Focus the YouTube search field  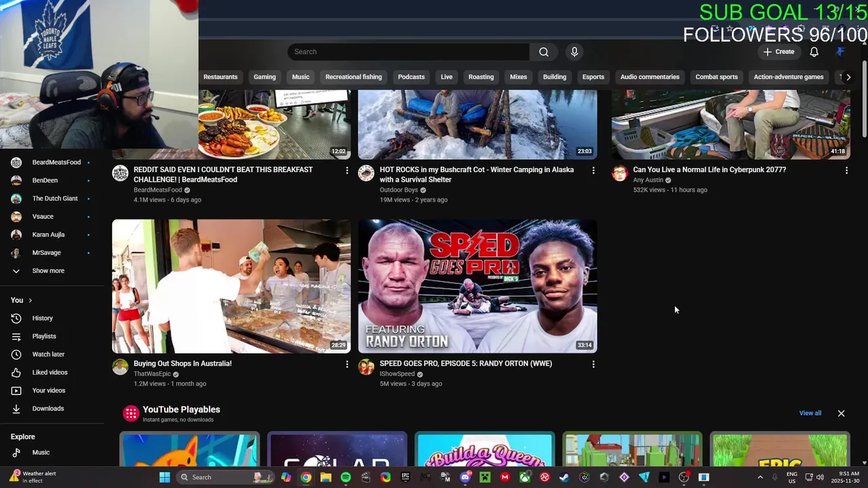[408, 52]
